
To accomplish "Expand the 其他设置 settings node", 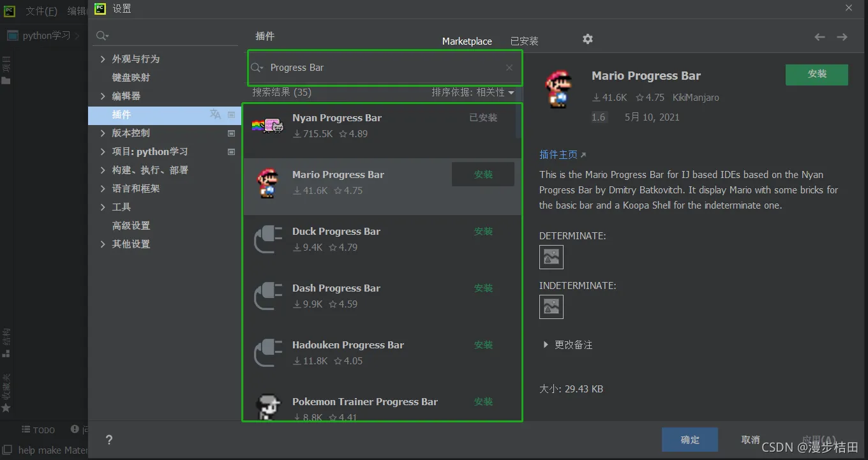I will pos(103,244).
